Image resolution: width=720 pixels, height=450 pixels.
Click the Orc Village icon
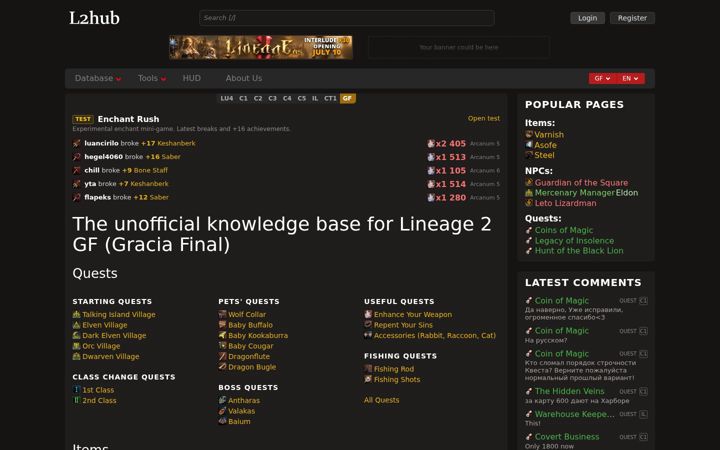click(x=76, y=346)
